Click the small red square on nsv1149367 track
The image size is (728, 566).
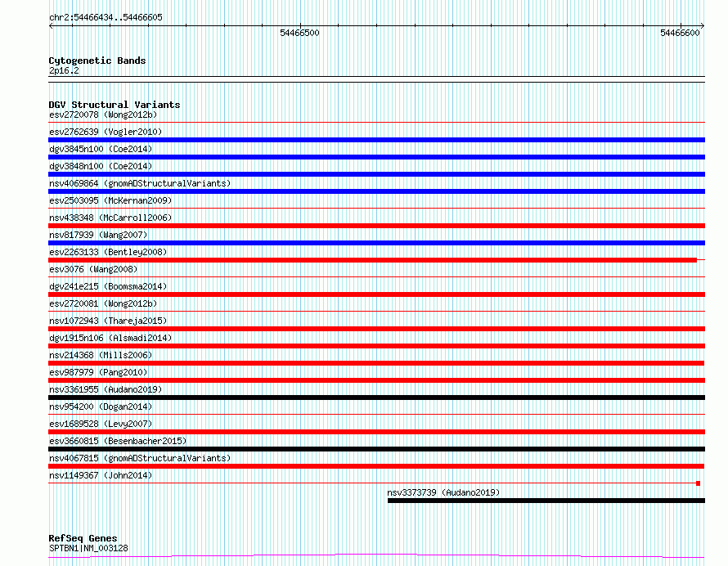tap(699, 483)
